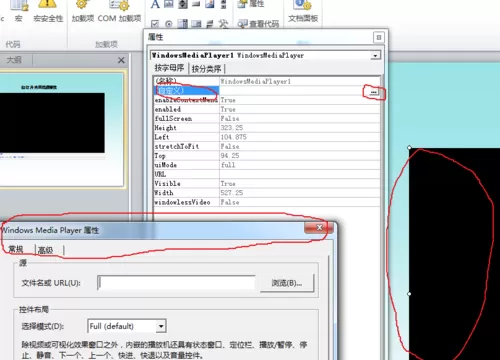The width and height of the screenshot is (500, 360).
Task: Click the Top value 94.25
Action: (230, 156)
